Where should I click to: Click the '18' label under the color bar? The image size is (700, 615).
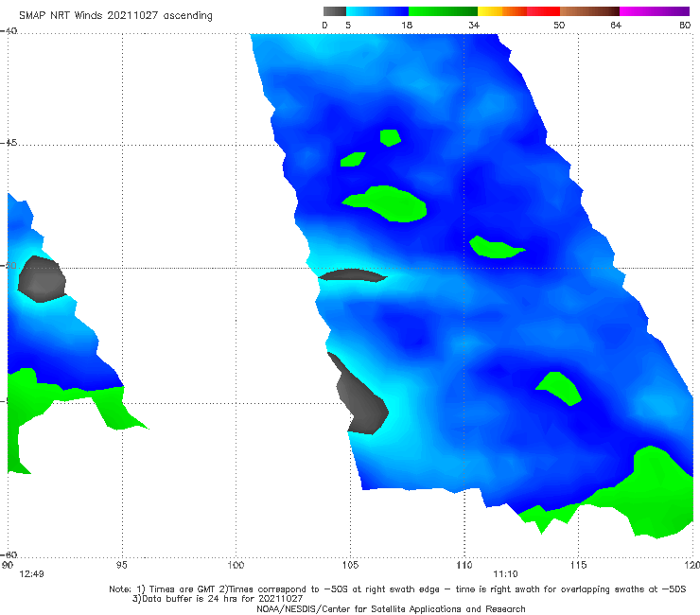[x=407, y=26]
